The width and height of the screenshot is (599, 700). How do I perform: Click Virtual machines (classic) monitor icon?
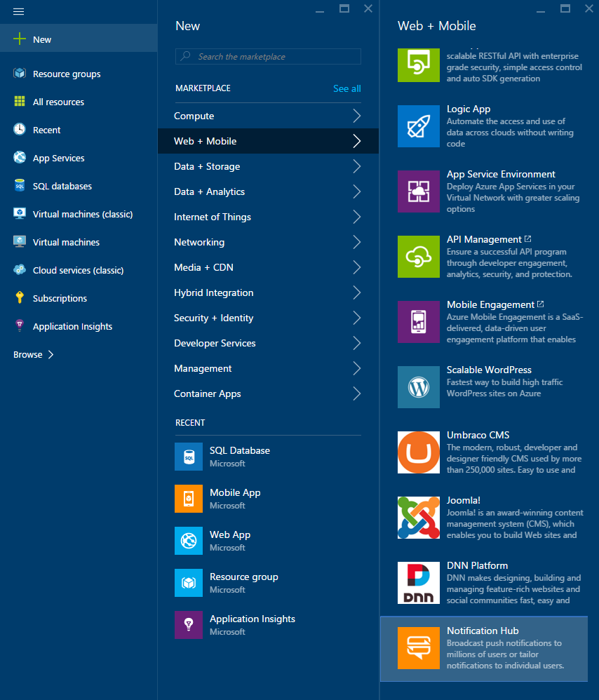click(20, 213)
